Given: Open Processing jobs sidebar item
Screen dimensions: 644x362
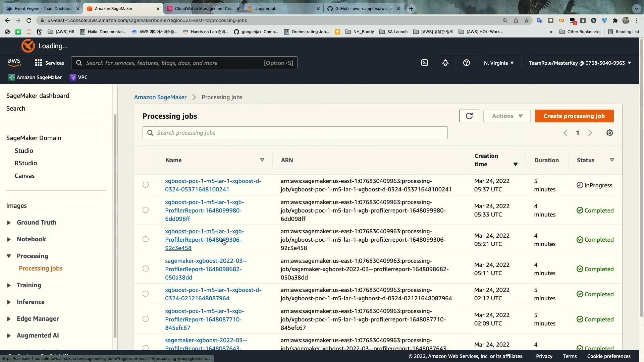Looking at the screenshot, I should [41, 268].
